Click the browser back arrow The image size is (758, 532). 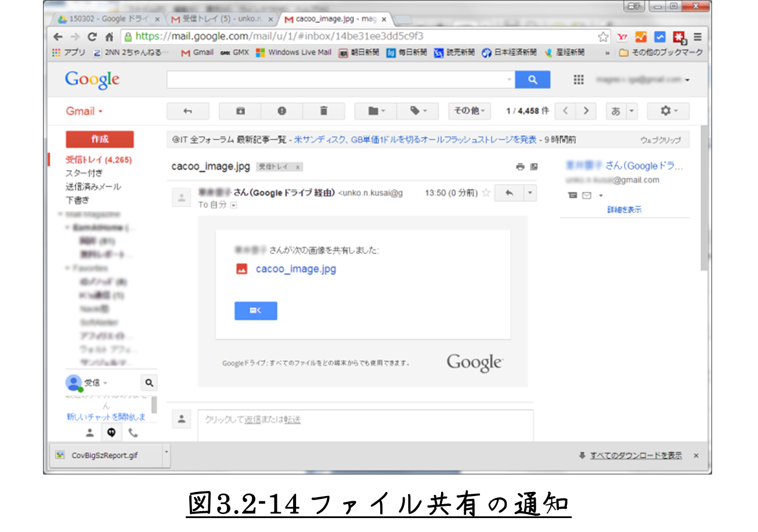(57, 37)
